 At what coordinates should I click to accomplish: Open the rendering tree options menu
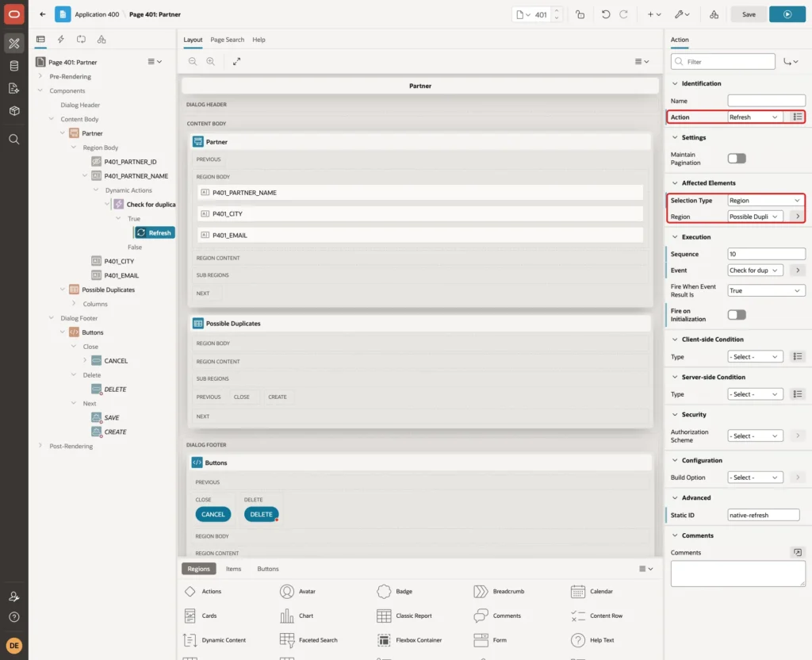coord(155,62)
